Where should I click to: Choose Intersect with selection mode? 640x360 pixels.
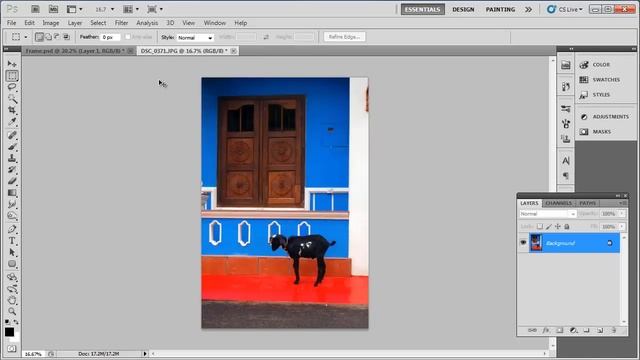click(66, 37)
